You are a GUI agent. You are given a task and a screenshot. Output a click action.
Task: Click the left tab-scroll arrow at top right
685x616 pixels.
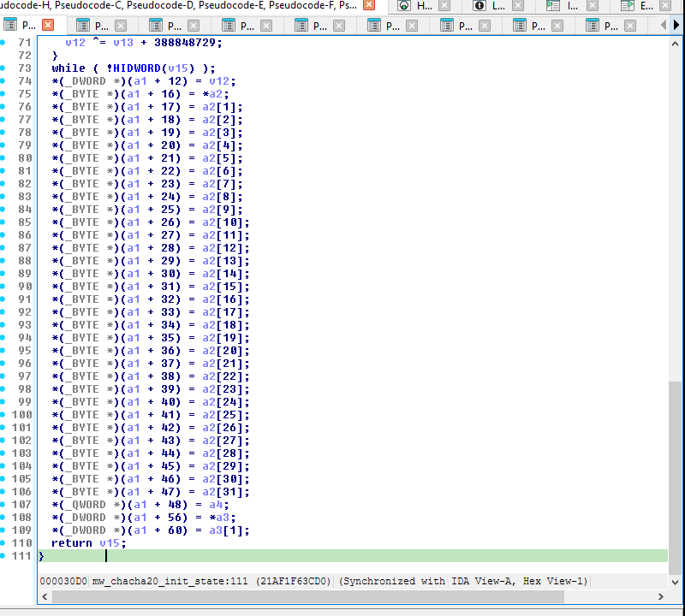pyautogui.click(x=663, y=27)
